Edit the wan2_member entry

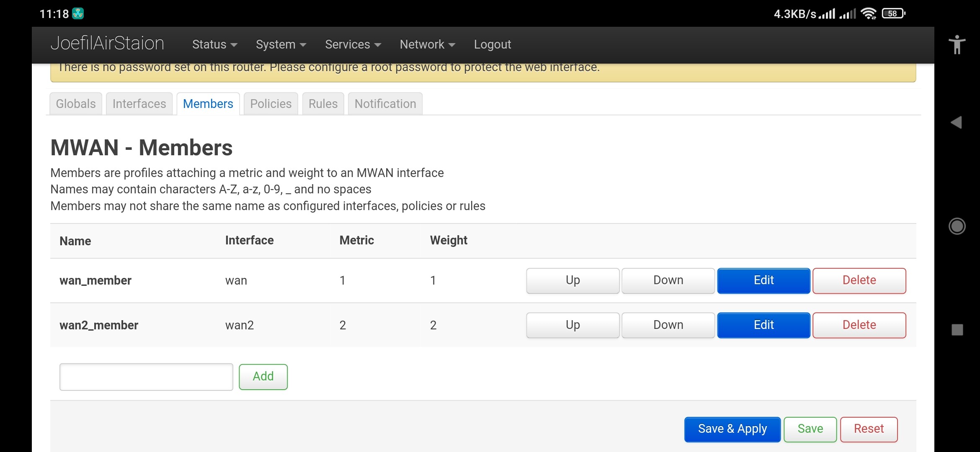763,325
